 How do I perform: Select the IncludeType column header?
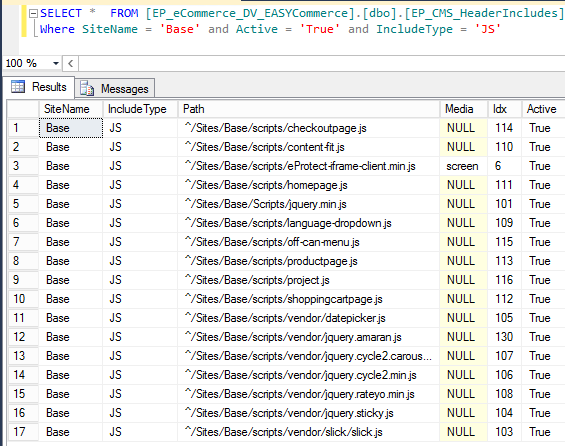click(140, 109)
